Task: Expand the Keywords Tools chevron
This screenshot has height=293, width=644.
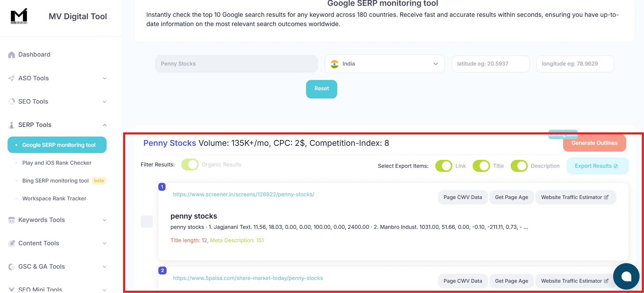Action: coord(105,220)
